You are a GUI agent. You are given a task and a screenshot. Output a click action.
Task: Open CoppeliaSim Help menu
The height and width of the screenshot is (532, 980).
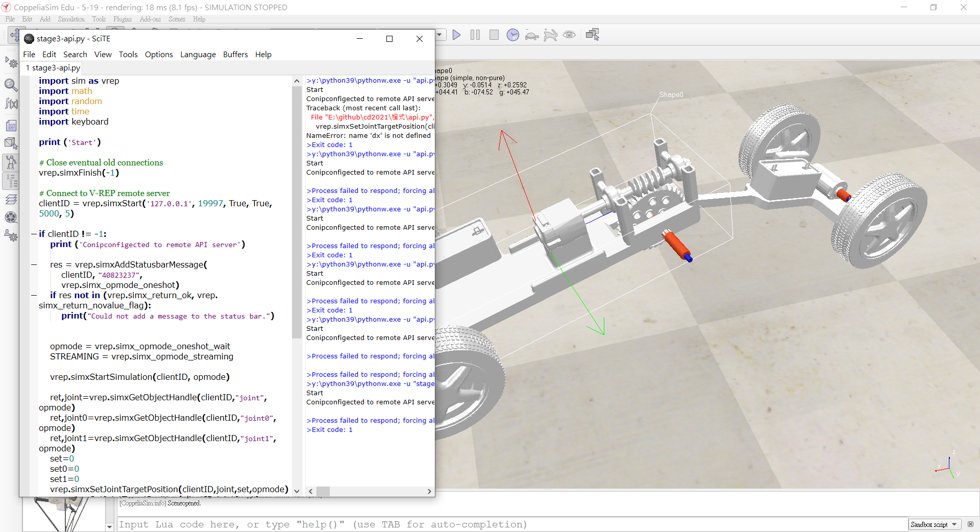click(199, 19)
